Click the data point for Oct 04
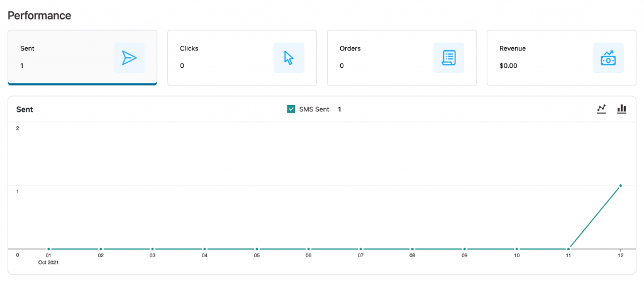 [204, 249]
